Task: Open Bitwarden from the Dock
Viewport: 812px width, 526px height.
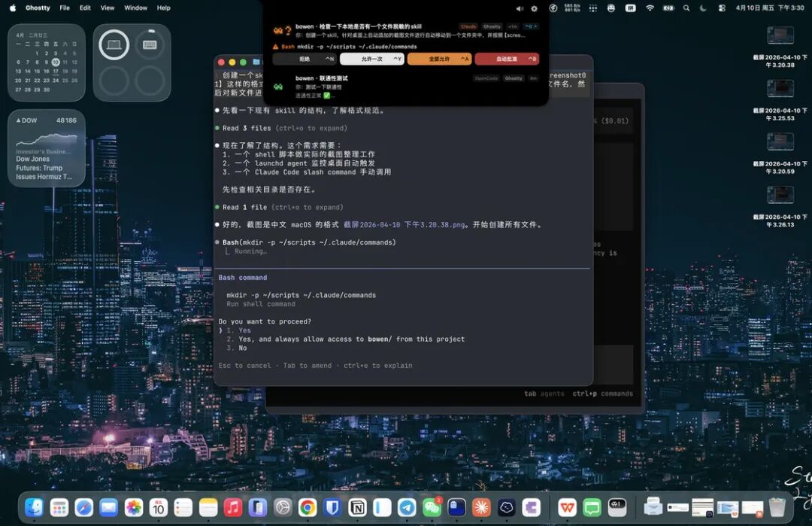Action: tap(332, 507)
